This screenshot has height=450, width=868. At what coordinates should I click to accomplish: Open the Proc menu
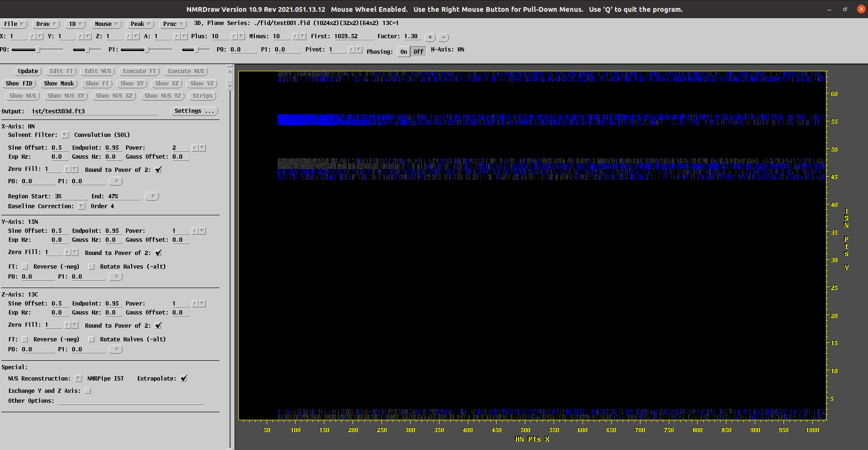(x=173, y=24)
